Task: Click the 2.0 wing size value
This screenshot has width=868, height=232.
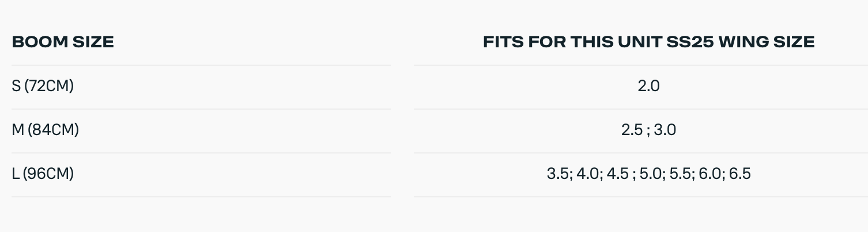Action: 648,87
